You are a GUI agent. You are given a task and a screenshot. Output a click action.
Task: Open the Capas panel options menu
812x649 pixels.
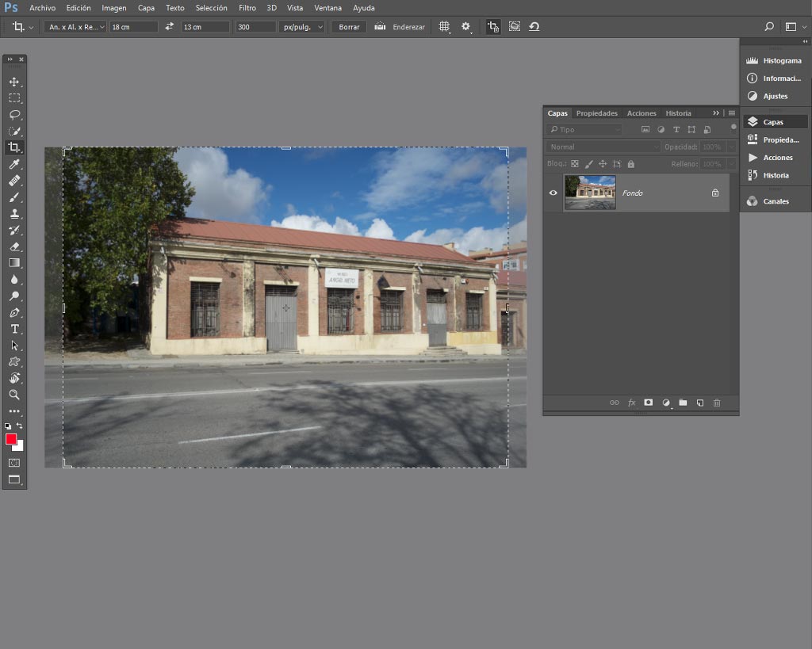coord(732,113)
